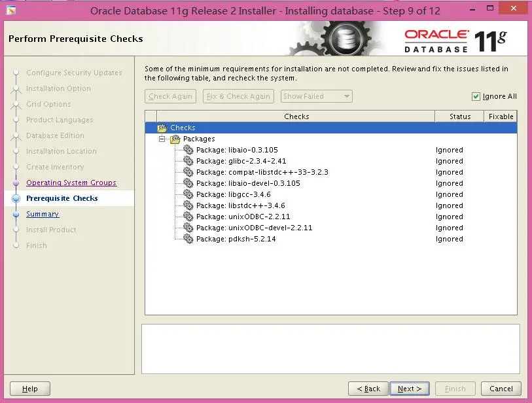The image size is (532, 403).
Task: Click the unixODBC-devel-2.2.11 package gear icon
Action: pos(188,228)
